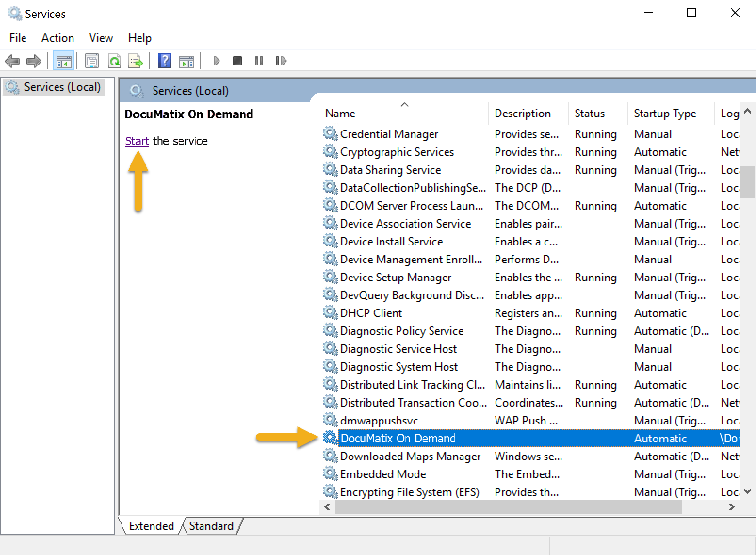Viewport: 756px width, 555px height.
Task: Click vertical scrollbar up arrow
Action: click(748, 112)
